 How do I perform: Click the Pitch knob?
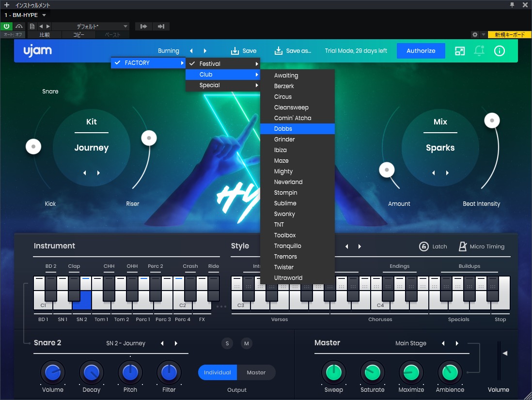(x=130, y=372)
